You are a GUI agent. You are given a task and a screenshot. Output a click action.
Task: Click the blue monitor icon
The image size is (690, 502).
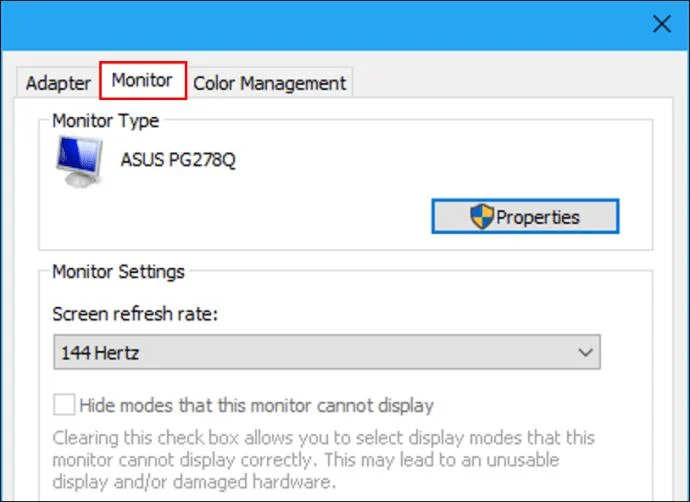[x=80, y=161]
